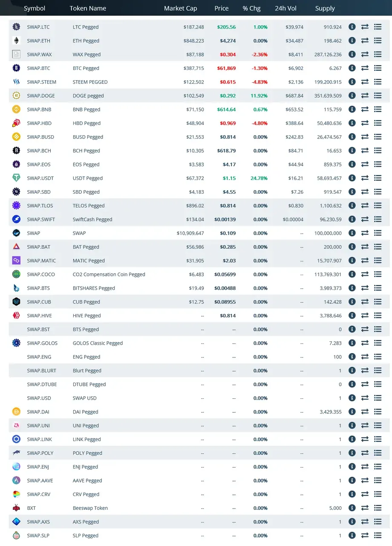The height and width of the screenshot is (546, 392).
Task: Show info for the SWAP token row
Action: [352, 233]
